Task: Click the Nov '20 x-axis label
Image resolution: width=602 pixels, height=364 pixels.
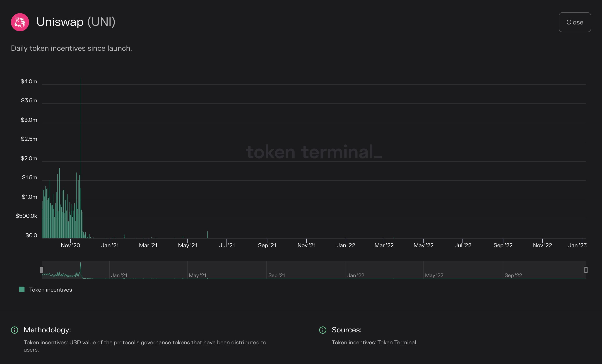Action: tap(70, 245)
